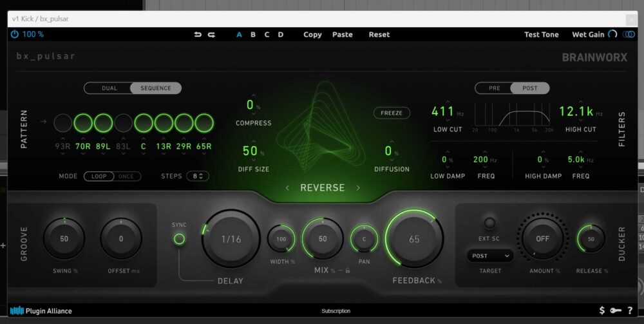Screen dimensions: 644x324
Task: Click the dollar sign icon
Action: pyautogui.click(x=601, y=310)
